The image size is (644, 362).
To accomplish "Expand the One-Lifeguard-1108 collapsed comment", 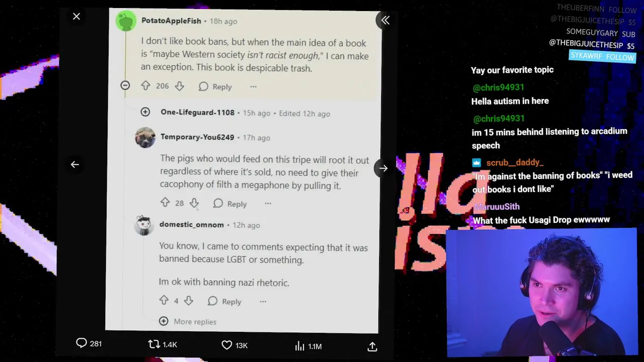I will tap(145, 112).
